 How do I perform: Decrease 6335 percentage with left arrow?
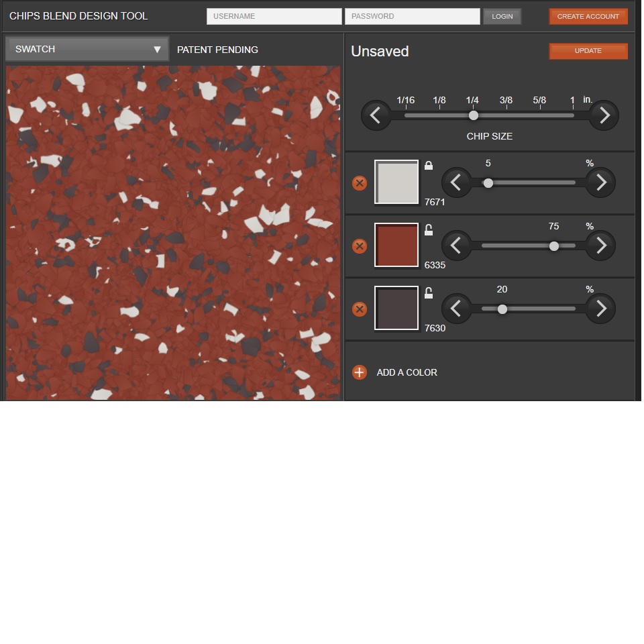coord(456,246)
